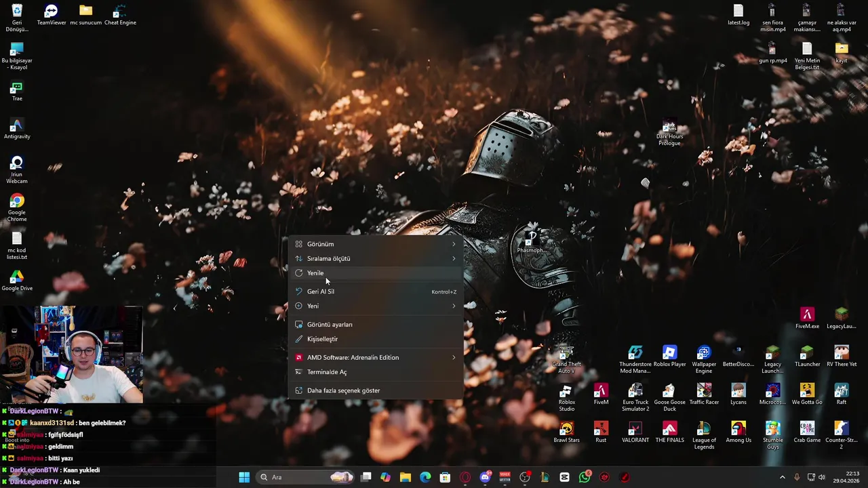The height and width of the screenshot is (488, 868).
Task: Open Thunderstore Mod Manager icon
Action: click(x=635, y=360)
